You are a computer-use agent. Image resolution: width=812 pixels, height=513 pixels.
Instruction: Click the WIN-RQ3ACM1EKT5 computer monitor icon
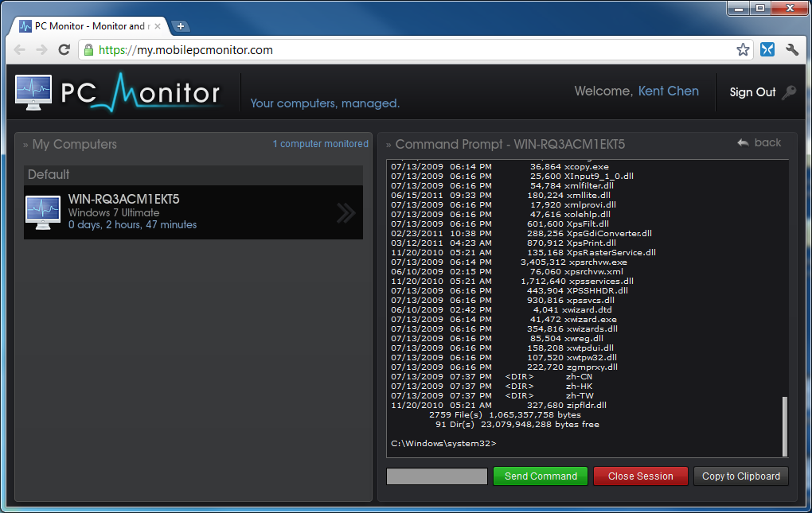42,212
